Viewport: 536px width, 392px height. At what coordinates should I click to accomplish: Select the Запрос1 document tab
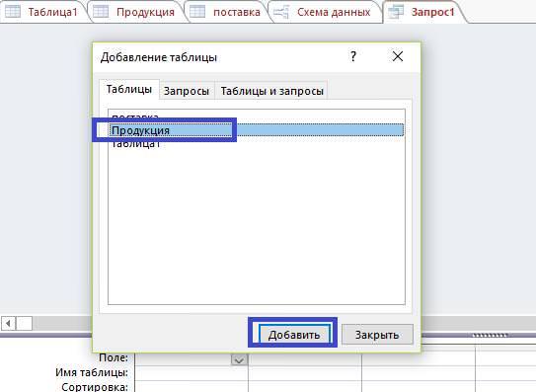coord(423,12)
